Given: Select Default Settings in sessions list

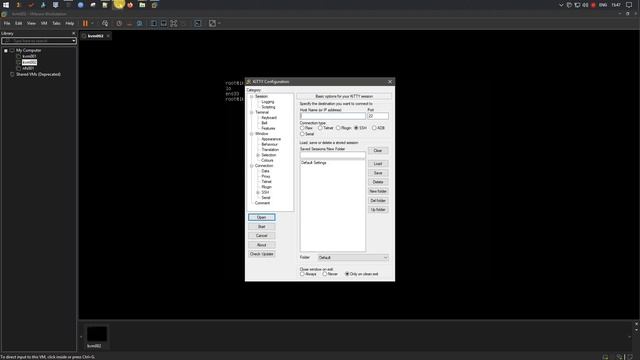Looking at the screenshot, I should pyautogui.click(x=314, y=163).
